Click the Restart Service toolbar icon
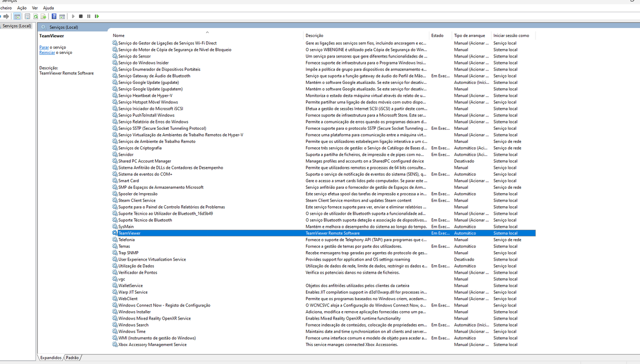The width and height of the screenshot is (640, 364). point(97,16)
